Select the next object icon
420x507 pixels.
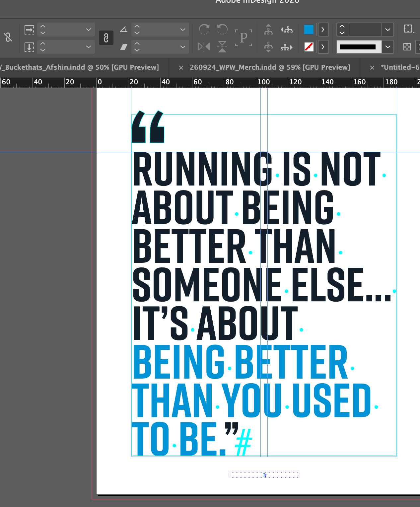tap(287, 47)
